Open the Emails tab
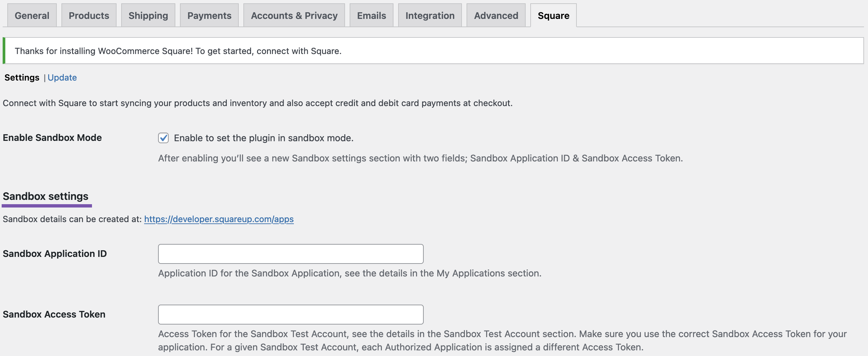The height and width of the screenshot is (356, 868). click(x=371, y=15)
